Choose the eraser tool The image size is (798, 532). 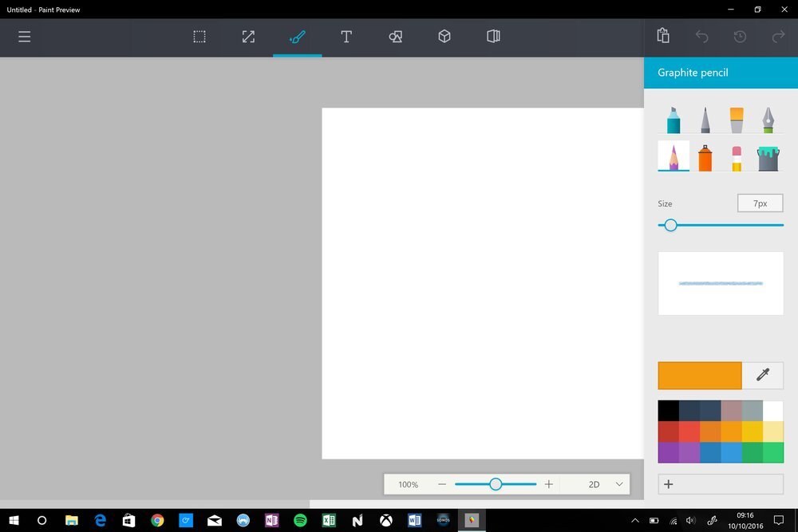736,157
